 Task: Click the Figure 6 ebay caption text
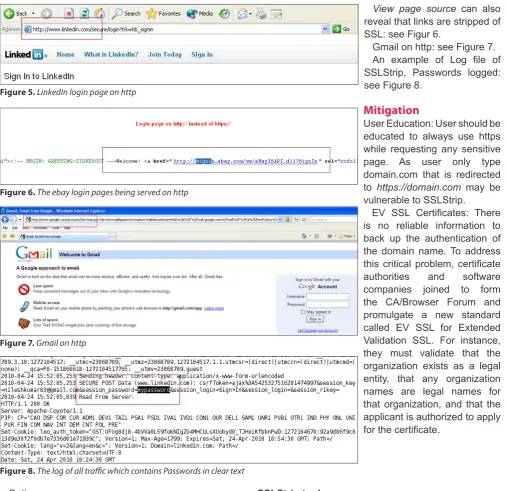click(94, 192)
